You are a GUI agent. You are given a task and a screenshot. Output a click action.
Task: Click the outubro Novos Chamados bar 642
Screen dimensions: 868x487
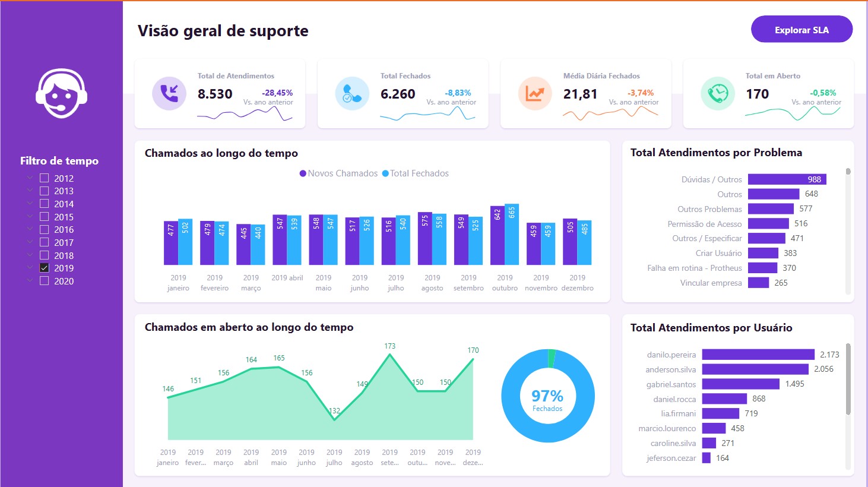point(497,235)
